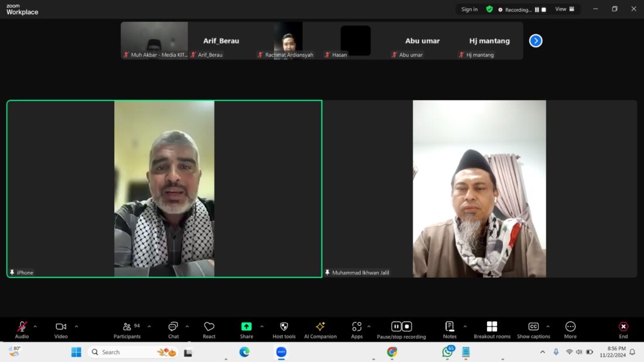644x362 pixels.
Task: Open WhatsApp from the taskbar
Action: [448, 352]
